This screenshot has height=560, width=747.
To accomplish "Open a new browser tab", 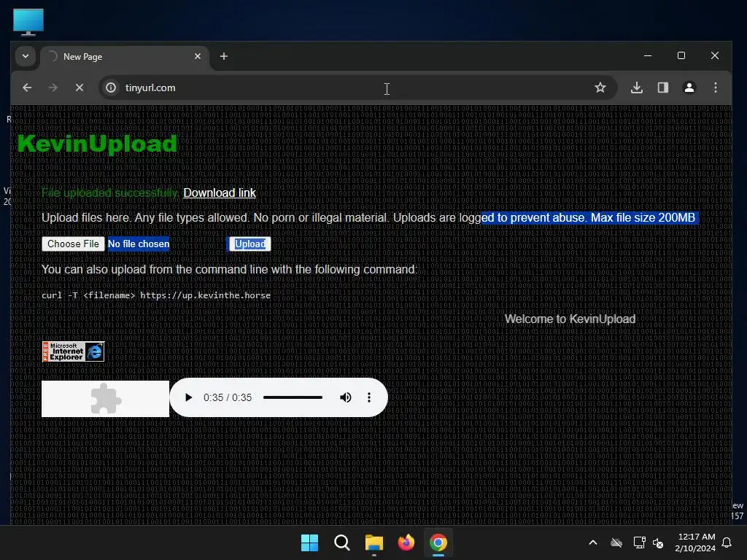I will [224, 56].
